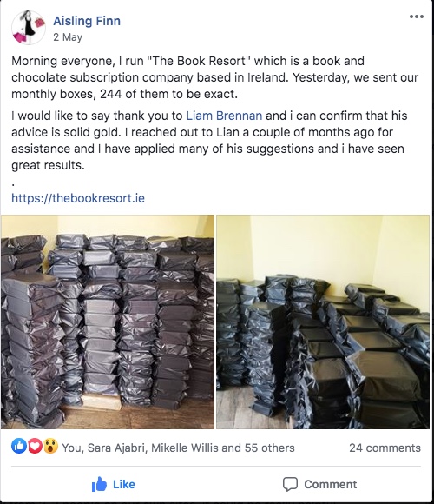Click the Comment text label

(331, 484)
